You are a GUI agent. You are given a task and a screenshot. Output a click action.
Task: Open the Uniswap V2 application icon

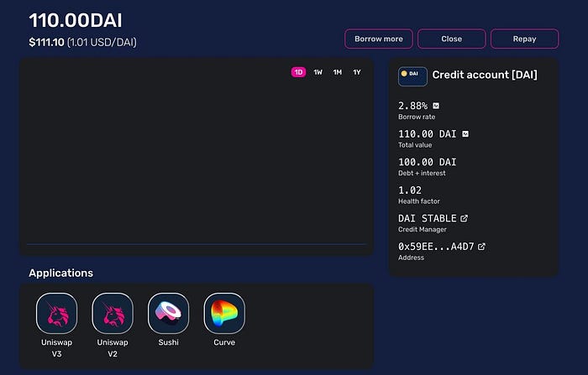click(x=113, y=313)
